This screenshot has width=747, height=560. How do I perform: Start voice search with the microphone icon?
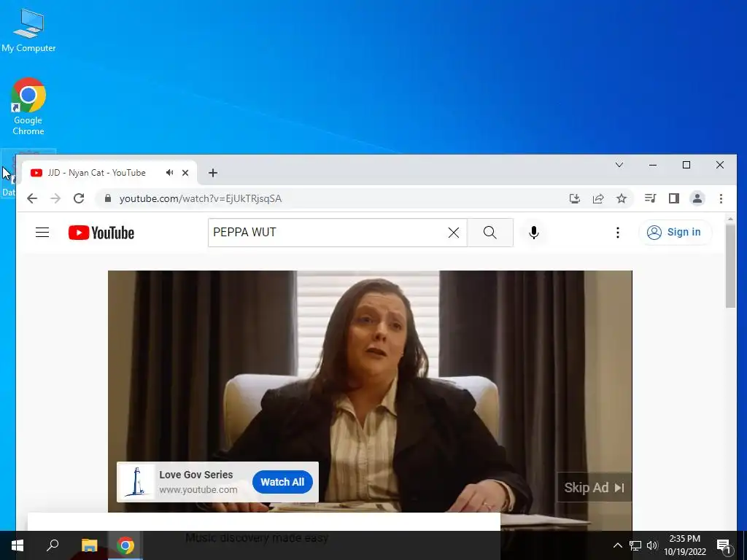click(x=533, y=233)
